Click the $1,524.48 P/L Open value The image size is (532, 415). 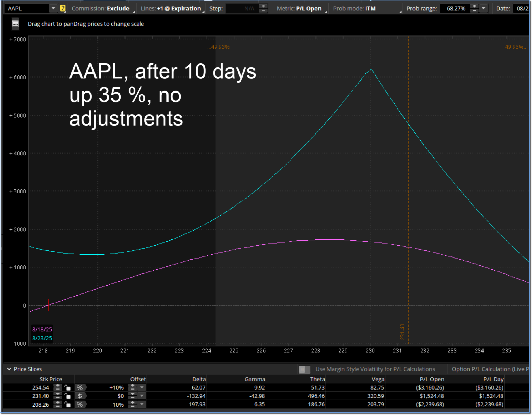pos(431,396)
